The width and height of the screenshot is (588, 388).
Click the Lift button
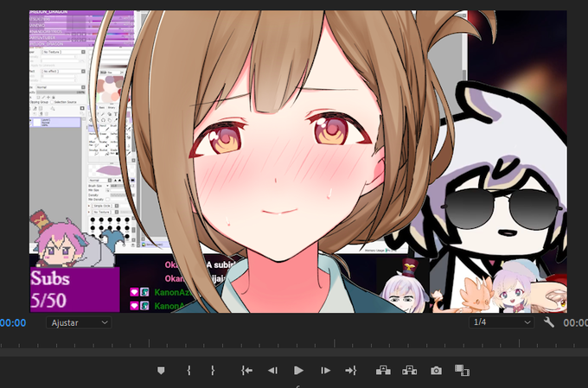coord(383,371)
